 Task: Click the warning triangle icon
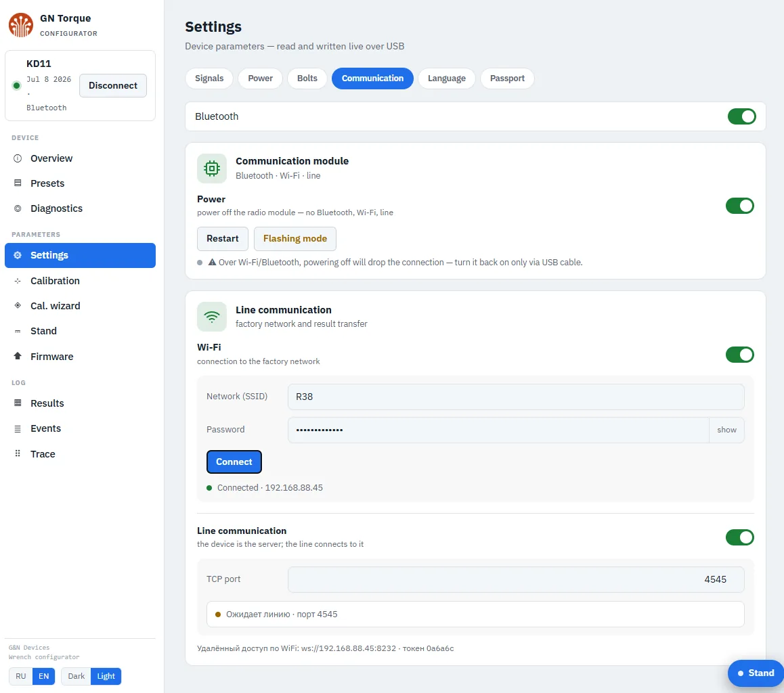[x=212, y=263]
